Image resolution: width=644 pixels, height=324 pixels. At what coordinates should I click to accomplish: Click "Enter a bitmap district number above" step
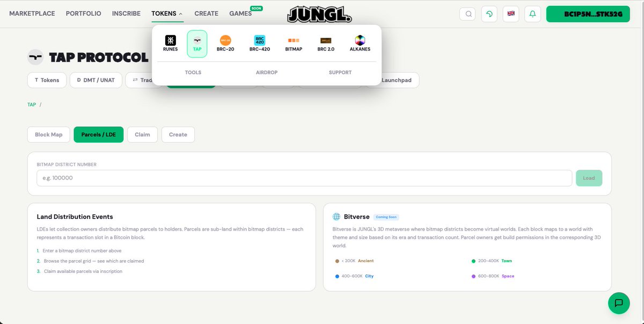[x=82, y=251]
